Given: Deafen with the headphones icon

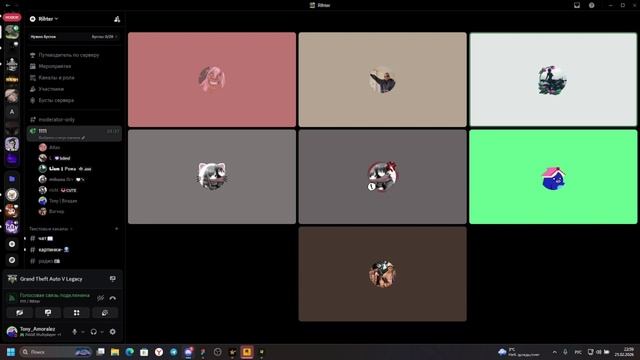Looking at the screenshot, I should click(93, 332).
